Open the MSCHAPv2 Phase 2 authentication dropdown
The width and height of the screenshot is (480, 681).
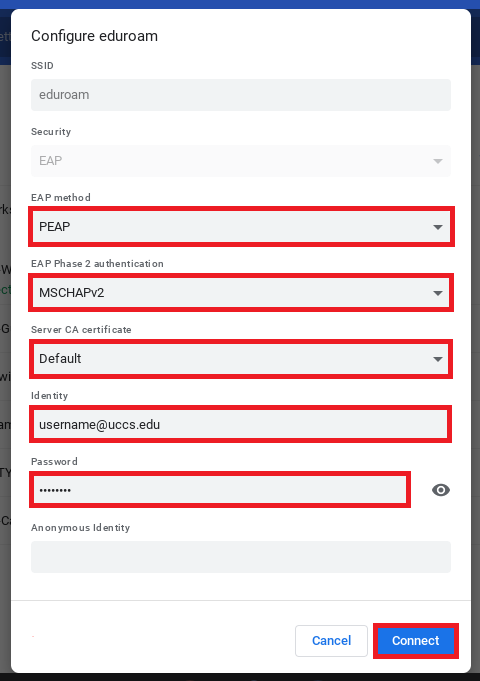241,293
